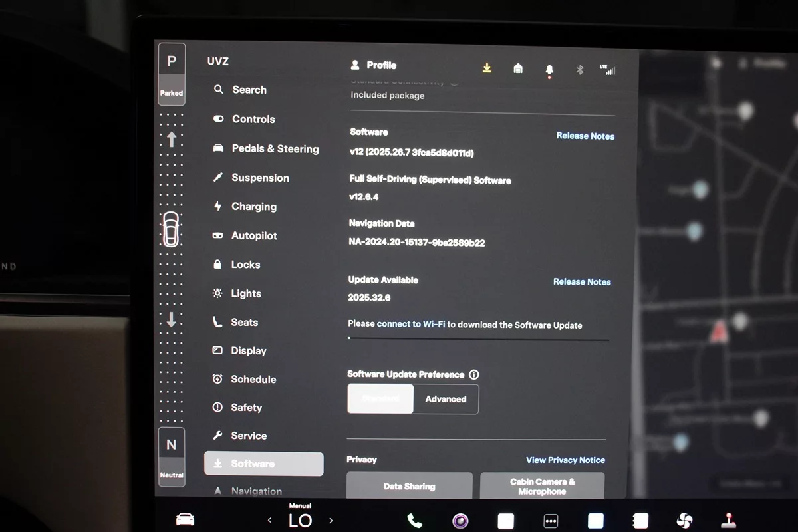The image size is (798, 532).
Task: Click the connect to Wi-Fi link
Action: [411, 324]
